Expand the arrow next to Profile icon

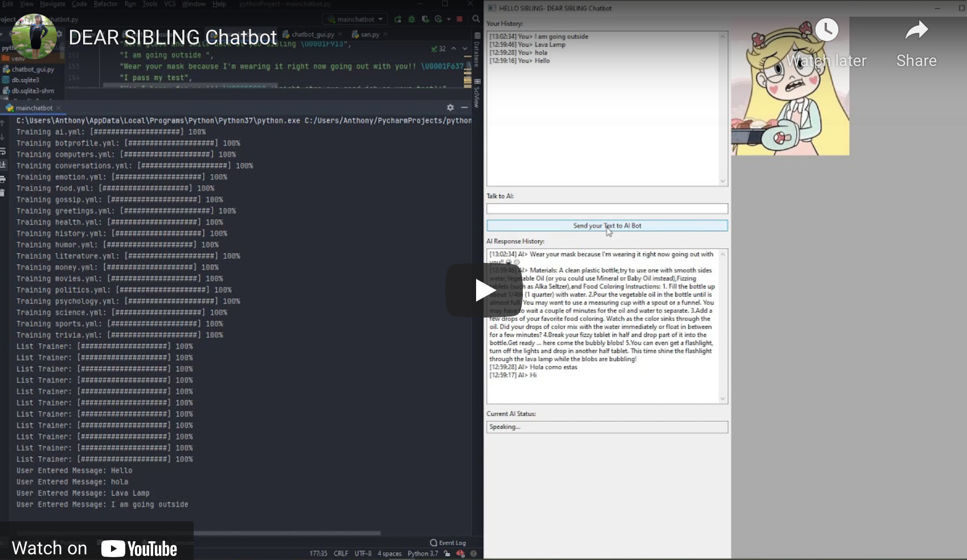[449, 19]
